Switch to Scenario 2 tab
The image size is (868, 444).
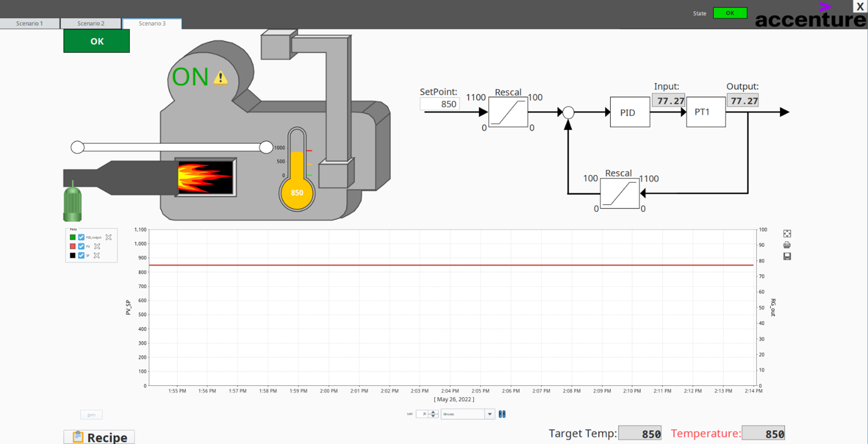coord(90,24)
